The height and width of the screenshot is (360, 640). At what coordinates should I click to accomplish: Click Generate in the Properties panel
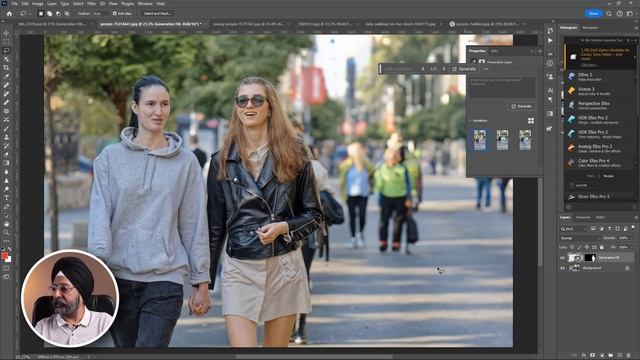(522, 107)
